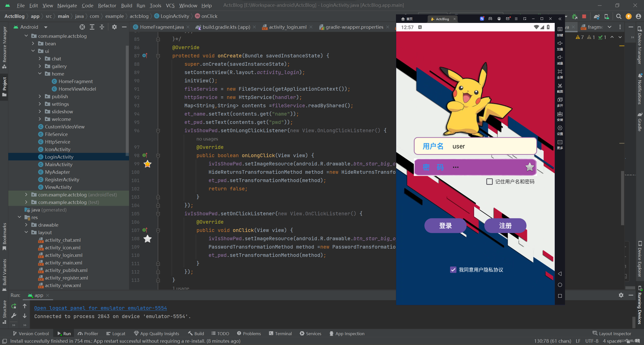Screen dimensions: 644x345
Task: Open the Project panel gear options
Action: (x=114, y=27)
